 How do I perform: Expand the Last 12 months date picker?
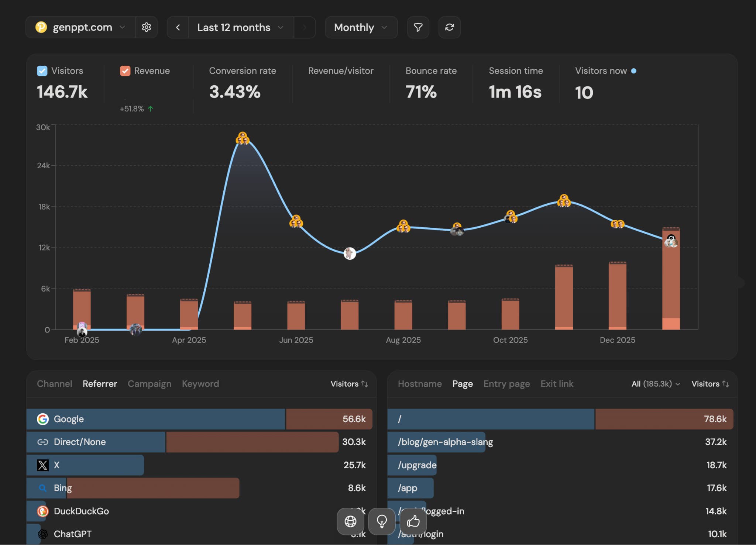(x=240, y=27)
